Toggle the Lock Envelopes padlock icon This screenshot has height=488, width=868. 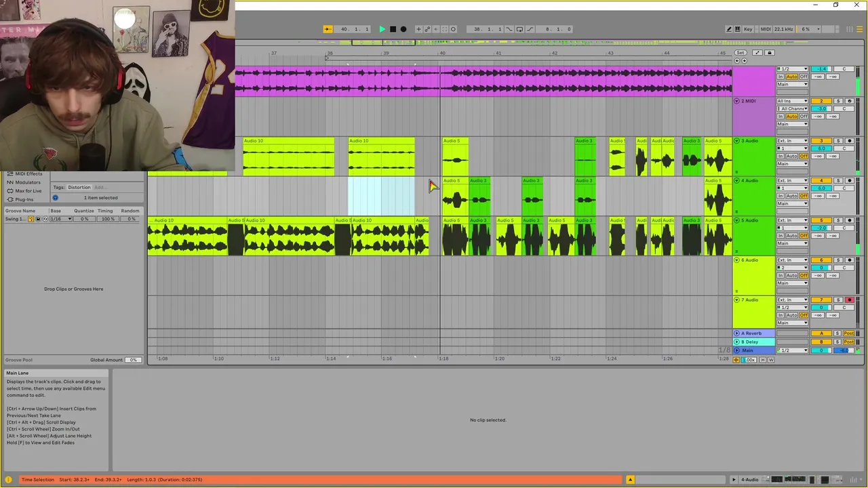click(x=769, y=53)
